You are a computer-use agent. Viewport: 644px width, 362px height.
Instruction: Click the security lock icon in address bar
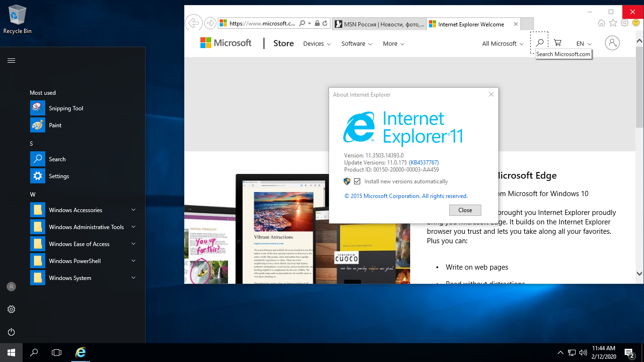point(317,23)
